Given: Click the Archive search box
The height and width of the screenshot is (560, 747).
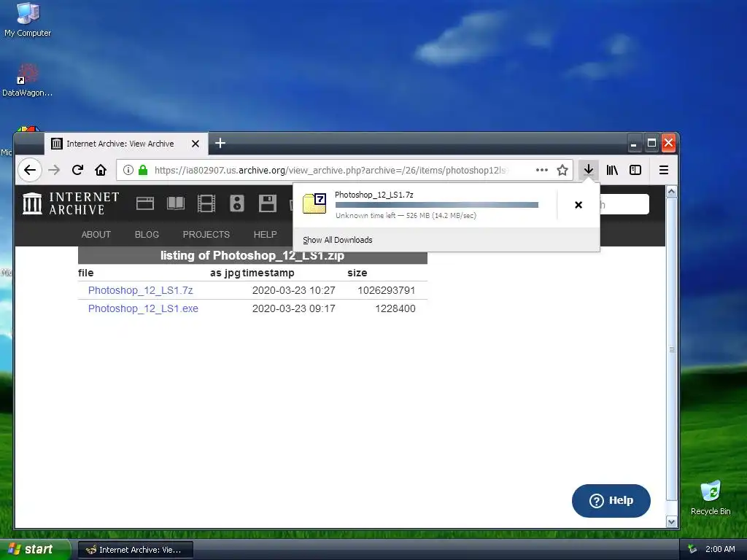Looking at the screenshot, I should (x=624, y=204).
